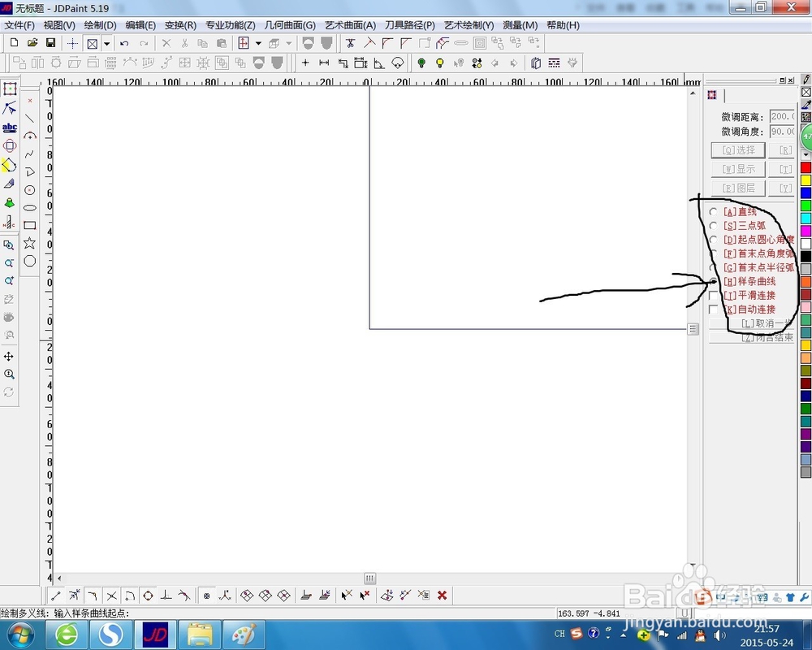Choose the spline curve draw tool
Screen dimensions: 812x650
[29, 154]
